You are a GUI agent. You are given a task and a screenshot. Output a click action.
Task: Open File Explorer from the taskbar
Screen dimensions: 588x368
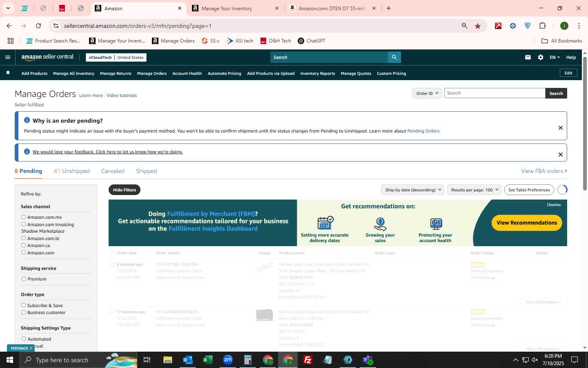168,360
